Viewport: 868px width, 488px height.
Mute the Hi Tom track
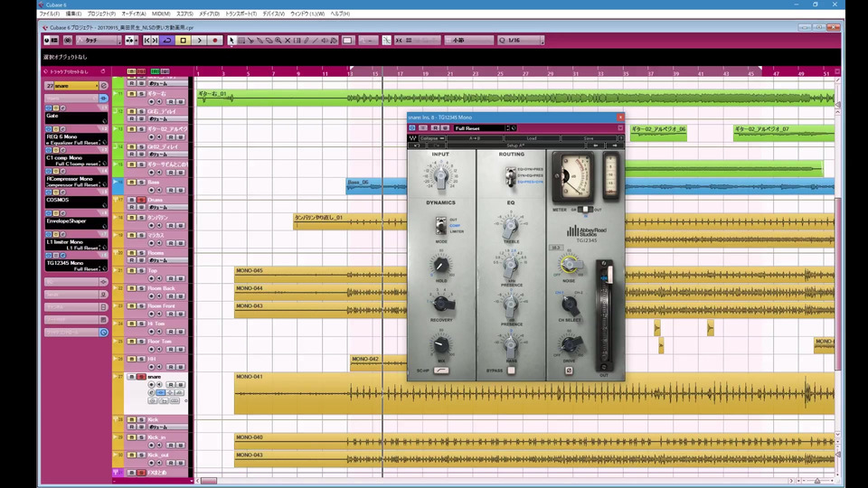click(x=132, y=324)
